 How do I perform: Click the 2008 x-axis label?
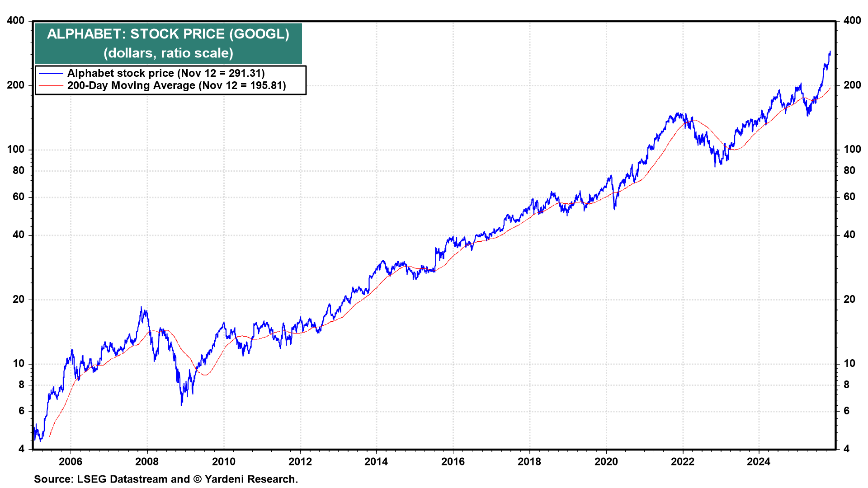click(147, 461)
